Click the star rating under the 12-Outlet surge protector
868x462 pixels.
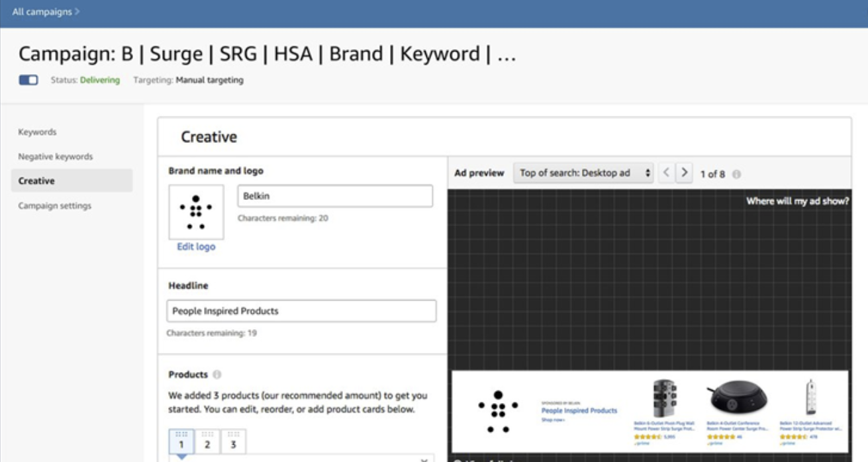coord(793,437)
